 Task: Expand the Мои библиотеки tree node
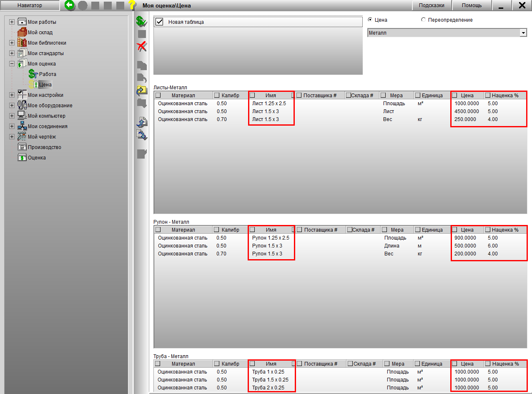12,43
